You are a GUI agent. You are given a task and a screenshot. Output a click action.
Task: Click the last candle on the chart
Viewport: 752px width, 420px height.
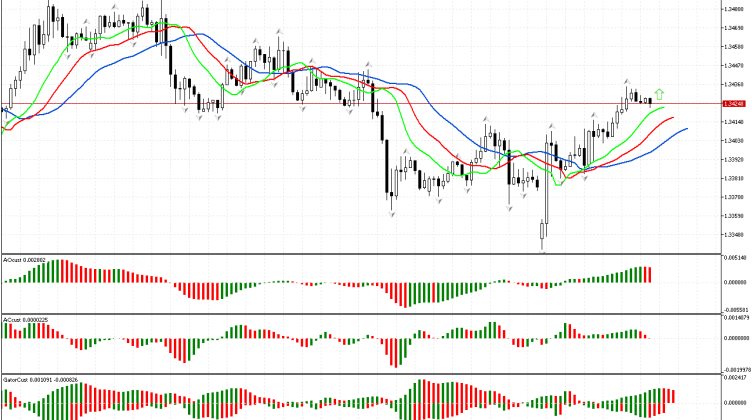coord(650,98)
